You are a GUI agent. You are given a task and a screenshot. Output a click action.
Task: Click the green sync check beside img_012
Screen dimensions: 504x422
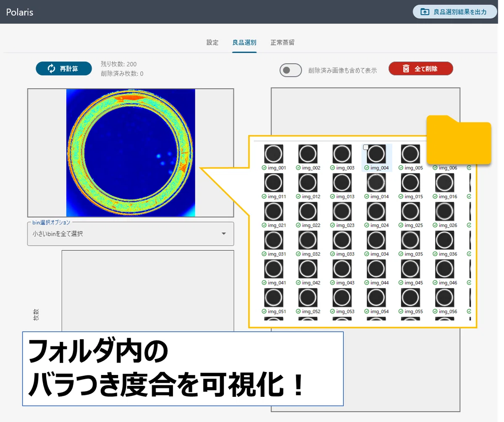298,197
